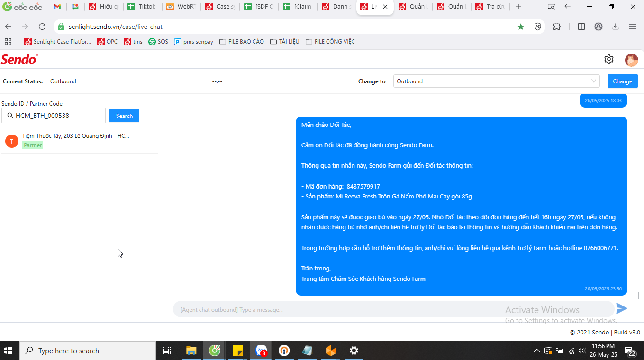
Task: Switch to the Hiệu q browser tab
Action: (x=103, y=7)
